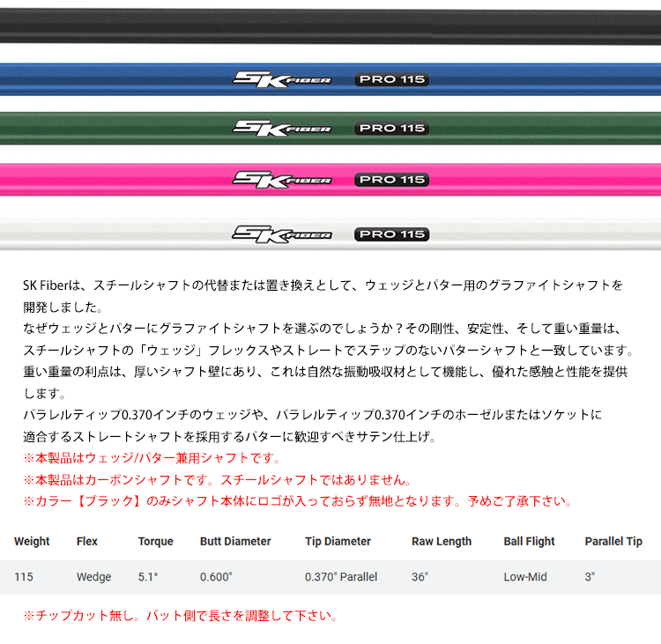
Task: Click the SK Fiber logo on white shaft
Action: coord(282,234)
